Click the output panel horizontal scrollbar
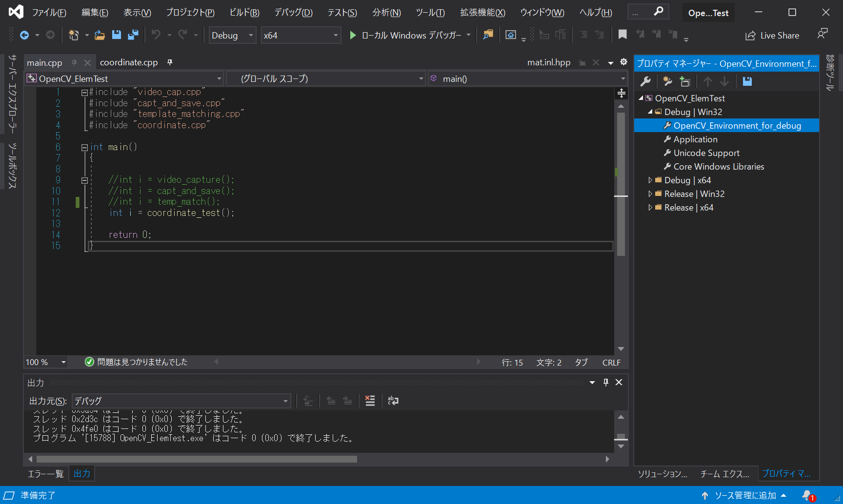The height and width of the screenshot is (504, 843). point(197,459)
